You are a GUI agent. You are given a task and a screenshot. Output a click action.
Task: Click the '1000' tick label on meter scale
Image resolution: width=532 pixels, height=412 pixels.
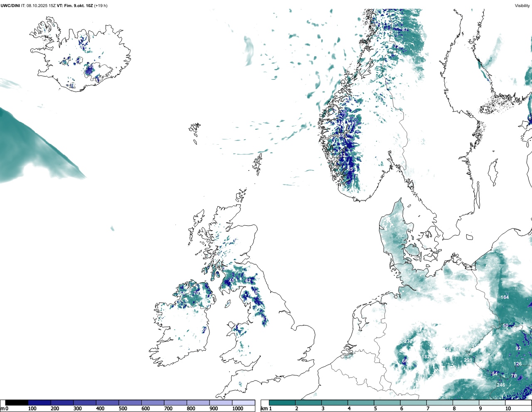238,409
